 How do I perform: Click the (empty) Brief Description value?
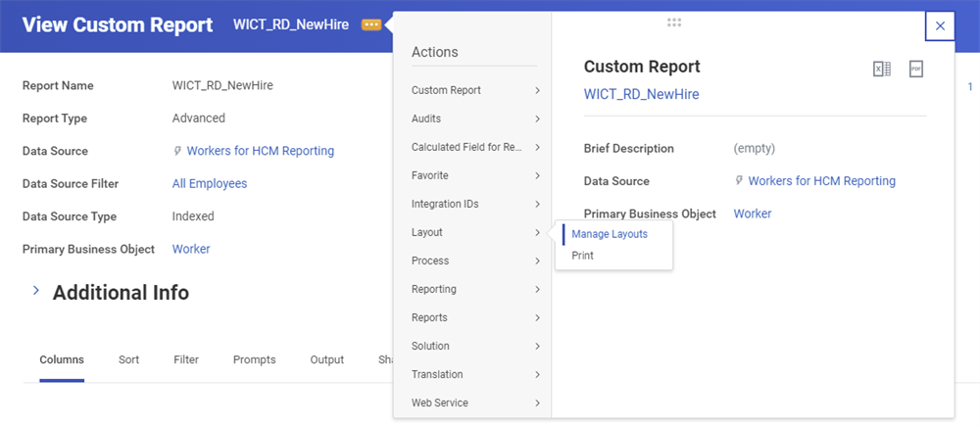point(755,149)
